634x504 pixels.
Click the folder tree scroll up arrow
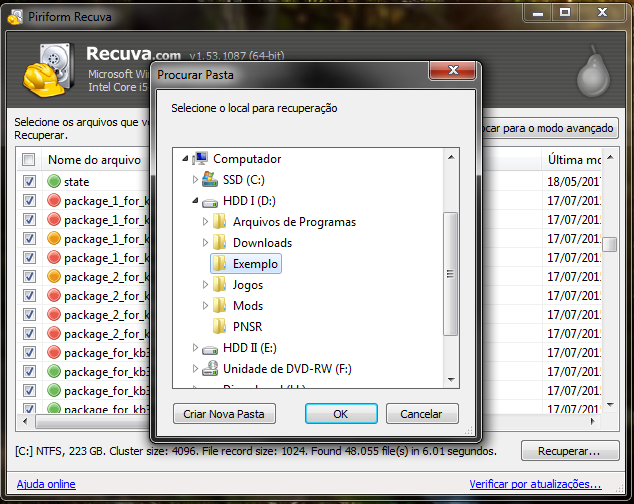(451, 157)
